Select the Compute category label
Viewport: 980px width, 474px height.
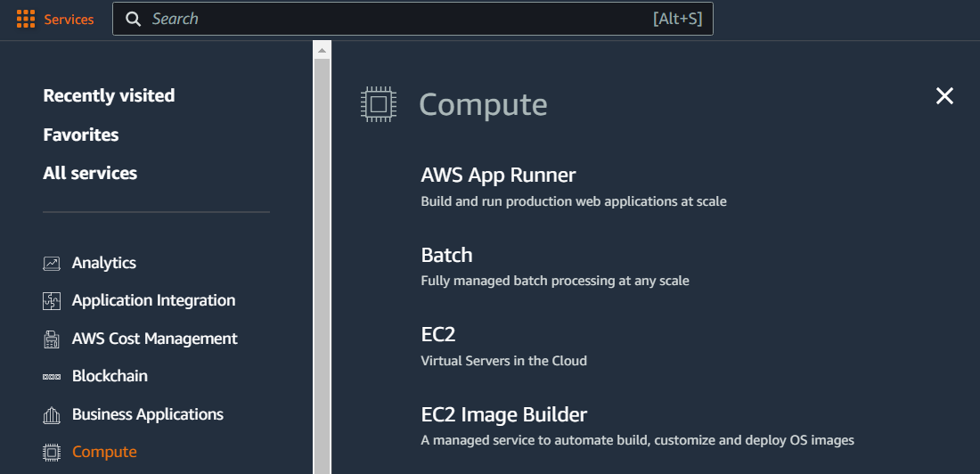[x=104, y=452]
